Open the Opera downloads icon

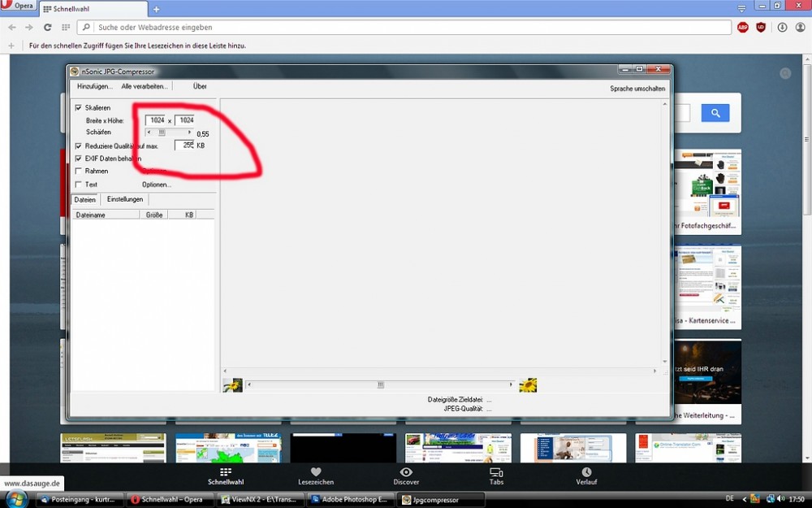click(782, 28)
